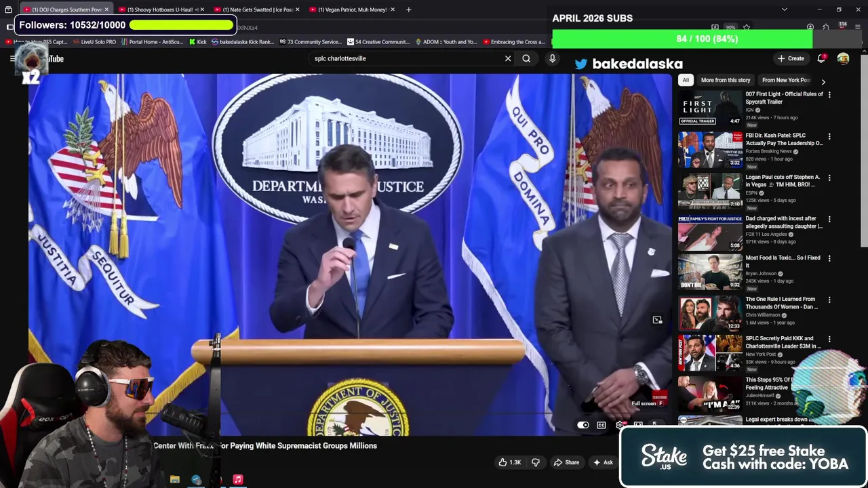Switch to 'Vegan Patriot, Muh Money' browser tab
The image size is (868, 488).
(351, 9)
